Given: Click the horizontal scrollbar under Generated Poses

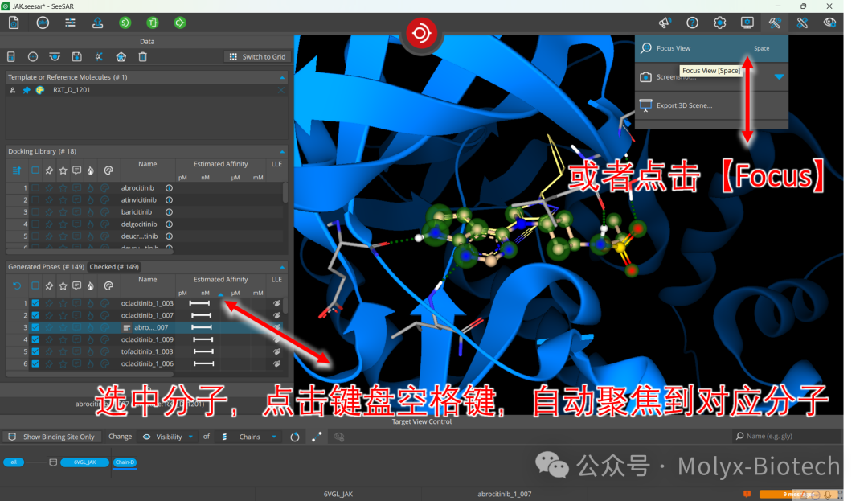Looking at the screenshot, I should click(x=90, y=374).
